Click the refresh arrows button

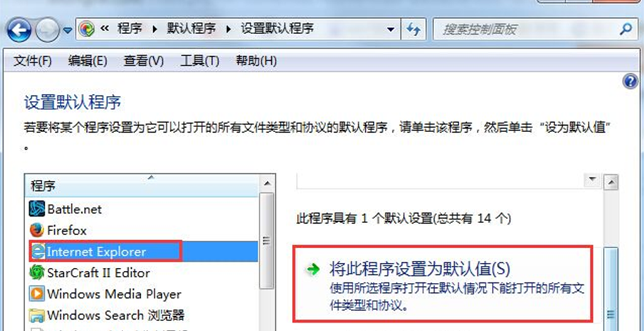click(414, 29)
